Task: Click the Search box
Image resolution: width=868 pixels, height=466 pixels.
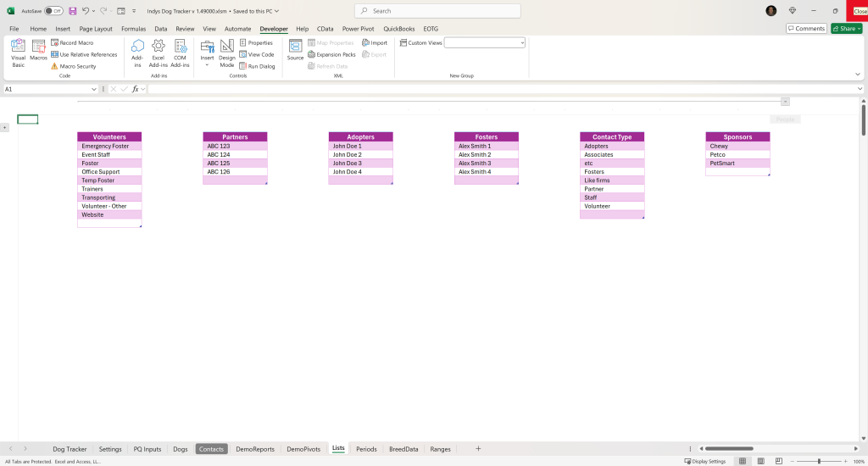Action: coord(437,10)
